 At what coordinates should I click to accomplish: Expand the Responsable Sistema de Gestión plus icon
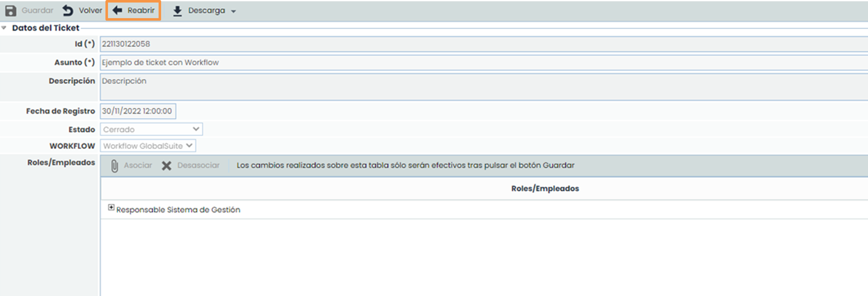tap(111, 207)
